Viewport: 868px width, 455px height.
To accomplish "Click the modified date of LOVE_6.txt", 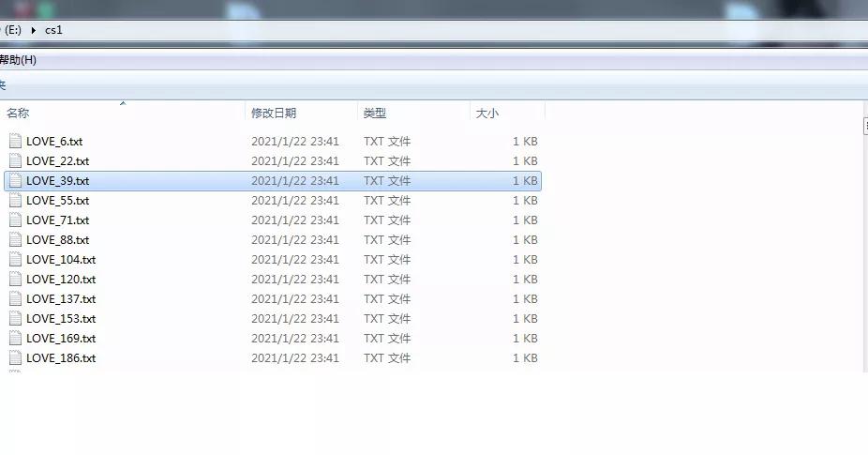I will [295, 142].
